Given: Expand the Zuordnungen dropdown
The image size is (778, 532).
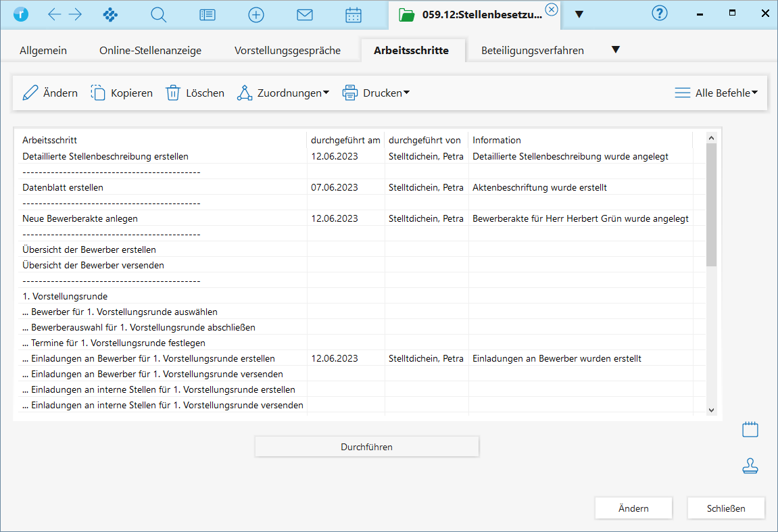Looking at the screenshot, I should (283, 93).
